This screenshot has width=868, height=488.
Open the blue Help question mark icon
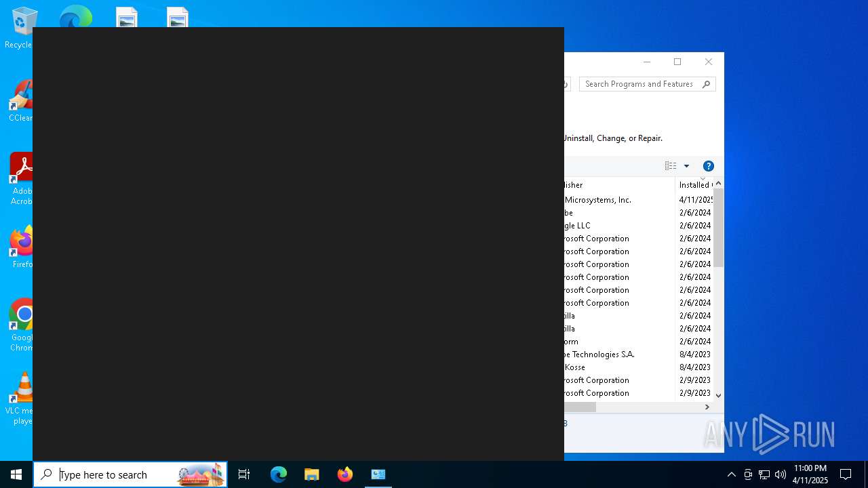pos(709,166)
